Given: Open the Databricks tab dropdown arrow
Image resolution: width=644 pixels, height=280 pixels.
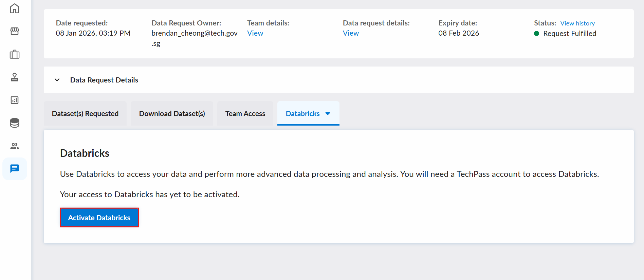Looking at the screenshot, I should coord(328,114).
